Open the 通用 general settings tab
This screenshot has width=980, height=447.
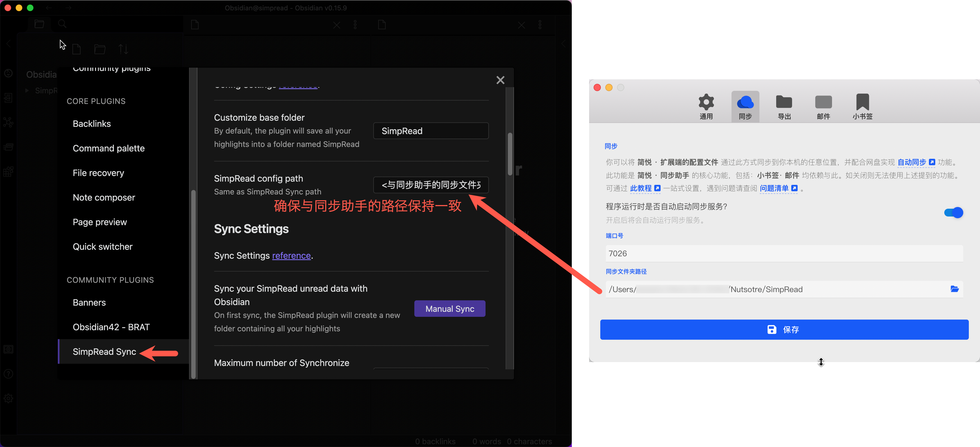click(x=706, y=107)
